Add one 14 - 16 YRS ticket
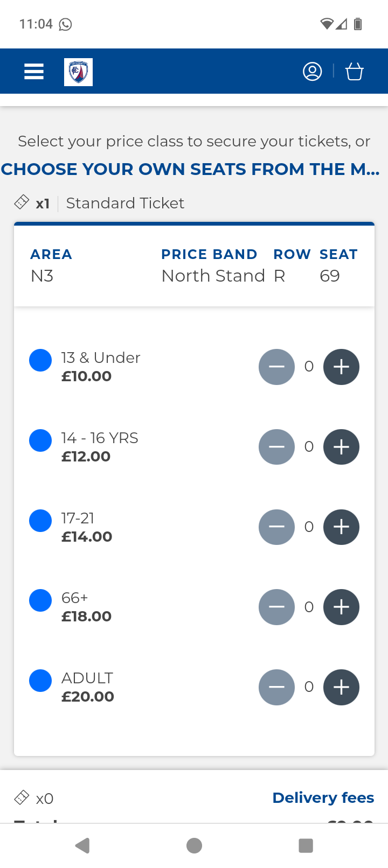Image resolution: width=388 pixels, height=868 pixels. coord(341,447)
